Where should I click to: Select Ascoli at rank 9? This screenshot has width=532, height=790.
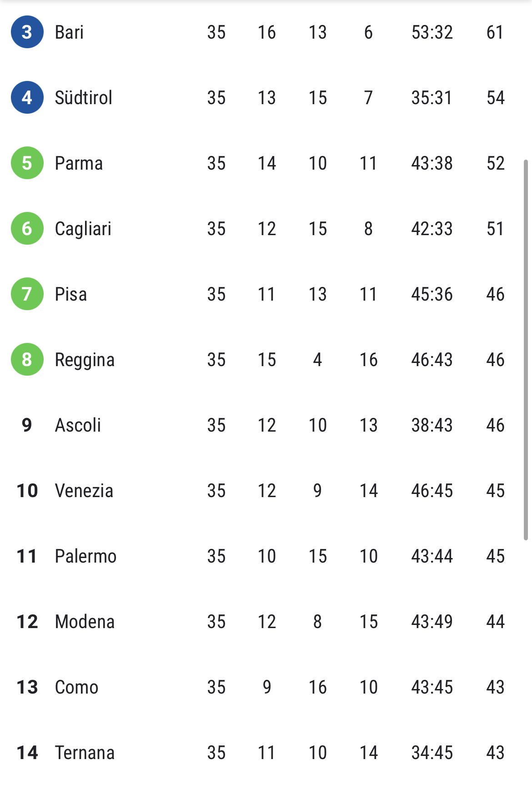78,425
